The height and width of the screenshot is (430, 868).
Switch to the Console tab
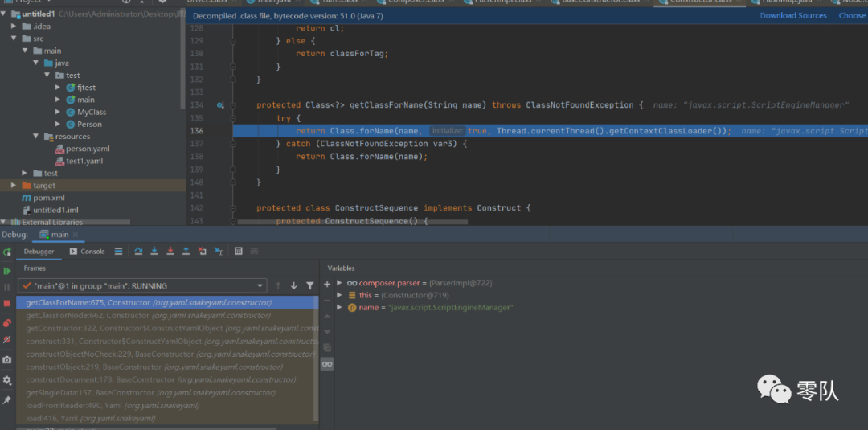87,252
